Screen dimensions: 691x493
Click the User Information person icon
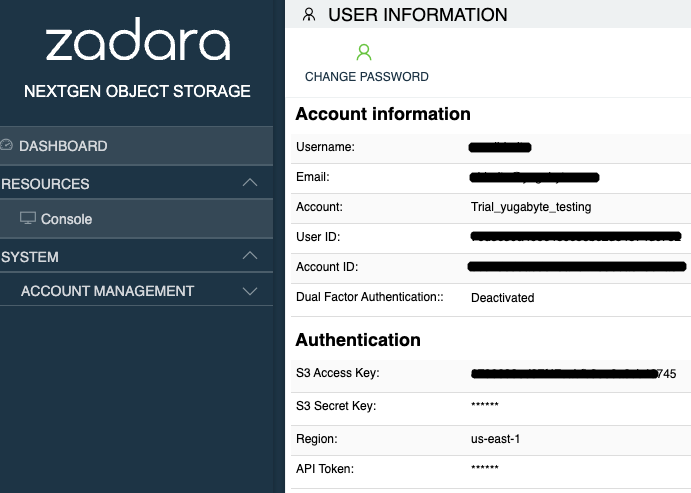point(309,15)
